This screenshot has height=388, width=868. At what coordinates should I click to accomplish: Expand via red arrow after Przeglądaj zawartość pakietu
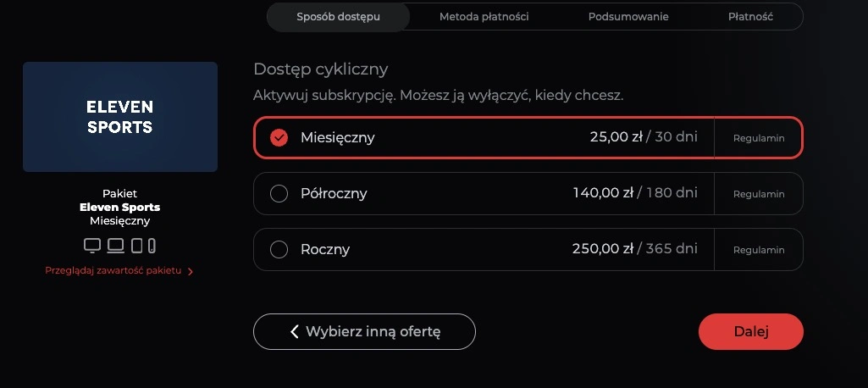191,271
